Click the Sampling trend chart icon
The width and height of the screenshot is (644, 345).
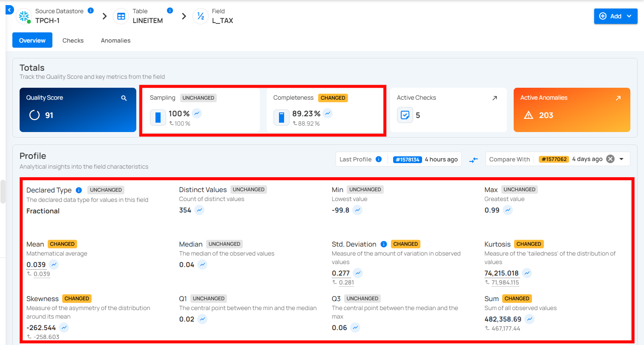[x=196, y=113]
